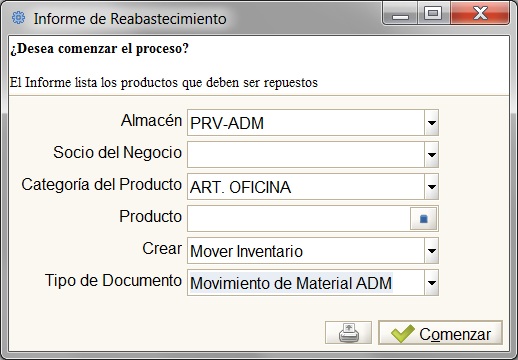Click the ART. OFICINA category field

pyautogui.click(x=306, y=187)
